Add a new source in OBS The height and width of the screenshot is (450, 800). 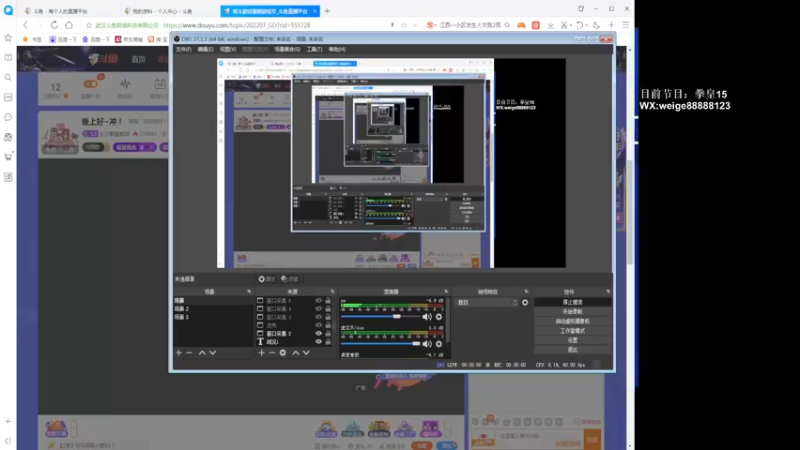pyautogui.click(x=261, y=353)
